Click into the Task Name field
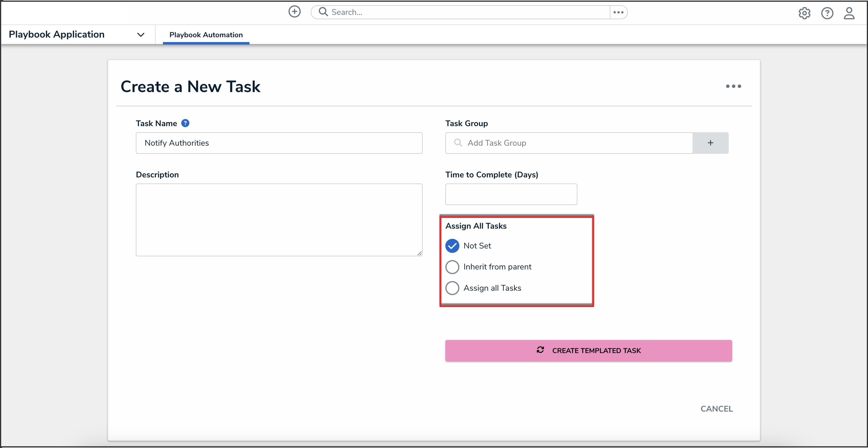 pyautogui.click(x=279, y=143)
